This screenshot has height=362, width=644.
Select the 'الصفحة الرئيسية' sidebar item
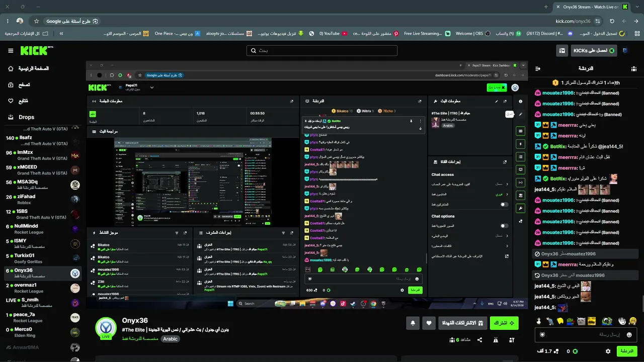[34, 68]
